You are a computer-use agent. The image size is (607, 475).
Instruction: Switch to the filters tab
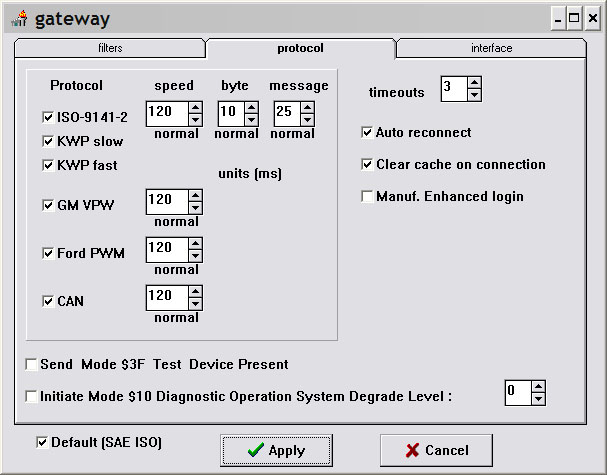coord(110,48)
